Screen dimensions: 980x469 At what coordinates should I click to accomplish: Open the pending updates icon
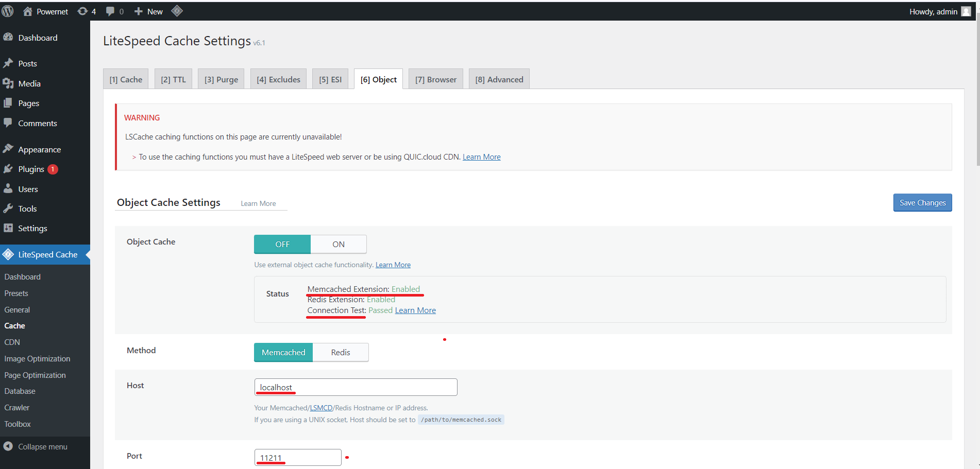82,11
